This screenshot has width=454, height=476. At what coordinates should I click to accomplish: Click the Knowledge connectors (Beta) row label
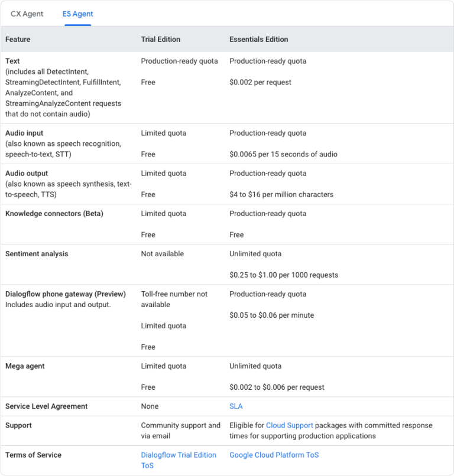point(54,214)
